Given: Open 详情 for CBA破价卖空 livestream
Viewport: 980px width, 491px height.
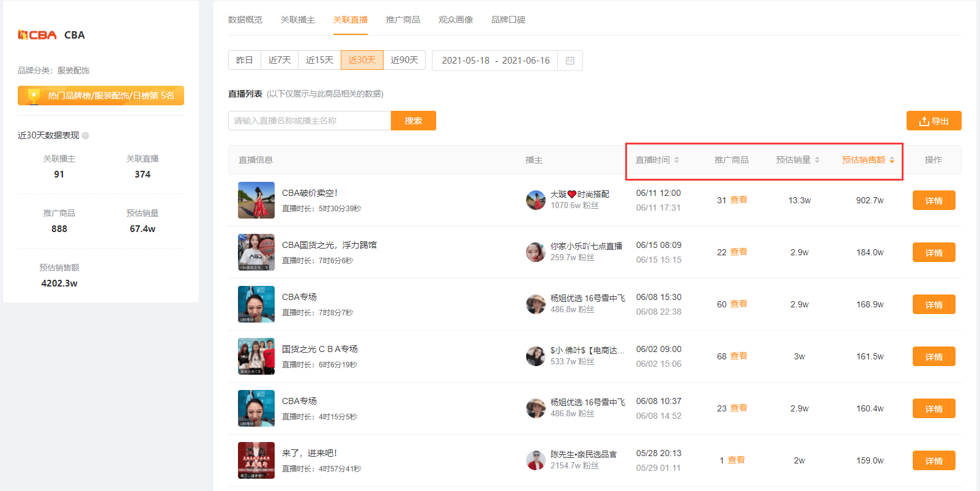Looking at the screenshot, I should point(934,200).
